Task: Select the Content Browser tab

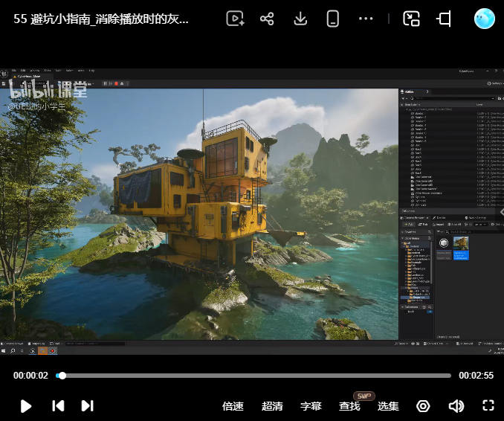Action: pos(414,218)
